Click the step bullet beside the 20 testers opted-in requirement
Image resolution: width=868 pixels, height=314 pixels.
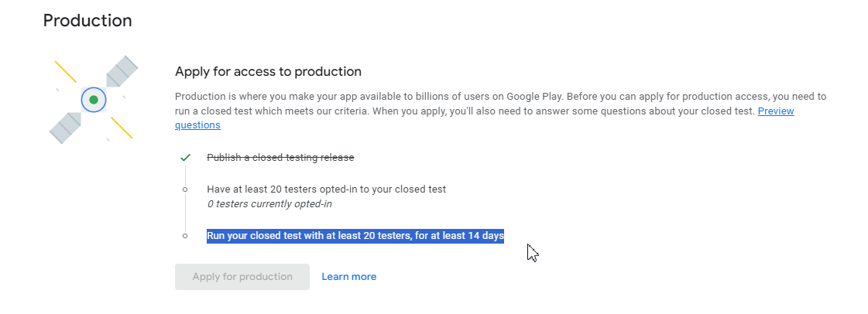click(x=185, y=189)
